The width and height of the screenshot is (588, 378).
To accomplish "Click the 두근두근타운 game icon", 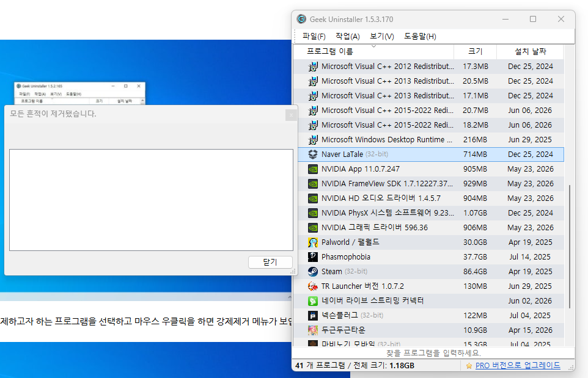I will pyautogui.click(x=313, y=330).
